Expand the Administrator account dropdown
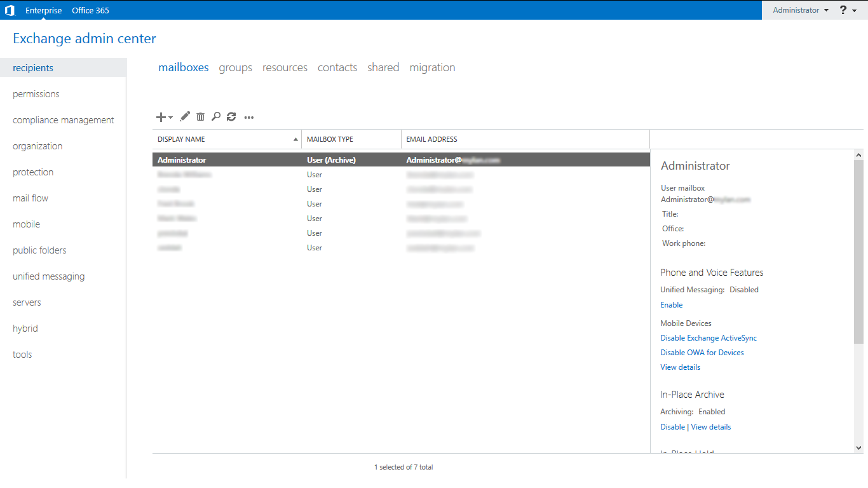This screenshot has width=868, height=488. 801,10
